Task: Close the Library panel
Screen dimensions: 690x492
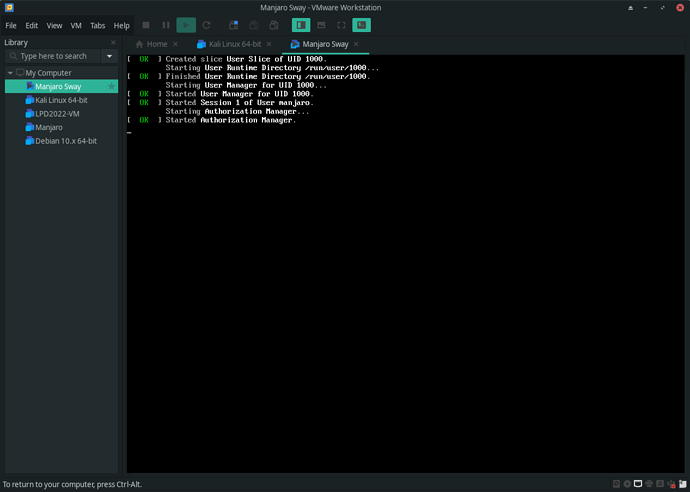Action: tap(113, 42)
